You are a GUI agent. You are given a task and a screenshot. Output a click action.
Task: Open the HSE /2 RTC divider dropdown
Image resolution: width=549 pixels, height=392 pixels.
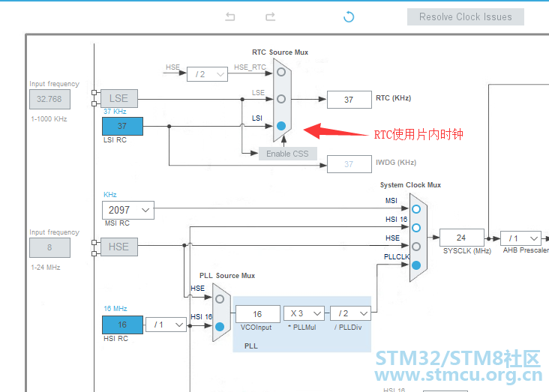point(207,74)
